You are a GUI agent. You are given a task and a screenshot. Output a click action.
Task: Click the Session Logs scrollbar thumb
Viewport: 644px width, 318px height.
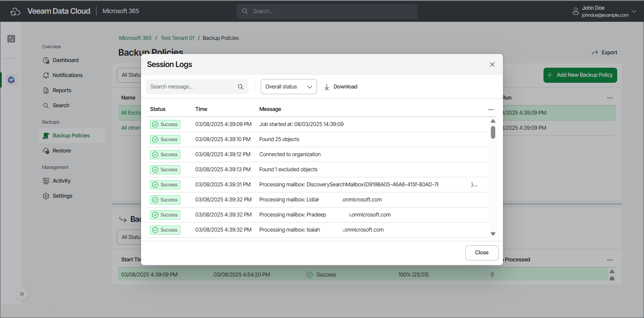(493, 132)
